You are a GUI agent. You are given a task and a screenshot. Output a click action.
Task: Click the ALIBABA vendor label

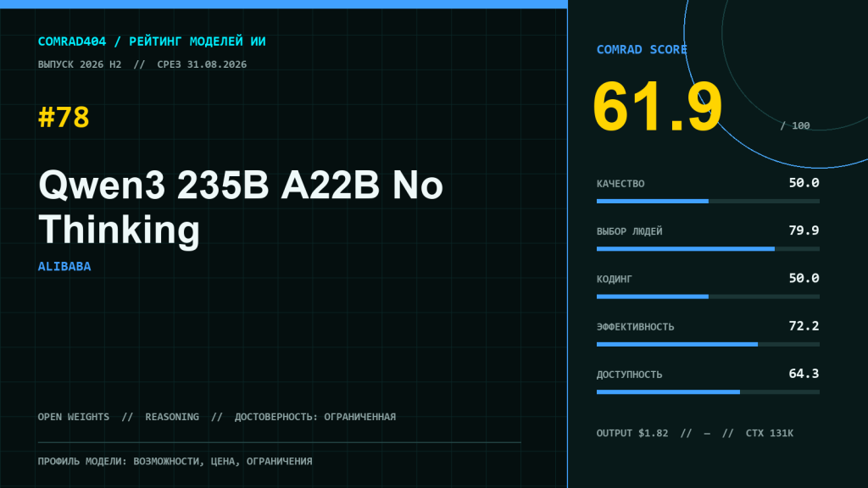[x=64, y=267]
